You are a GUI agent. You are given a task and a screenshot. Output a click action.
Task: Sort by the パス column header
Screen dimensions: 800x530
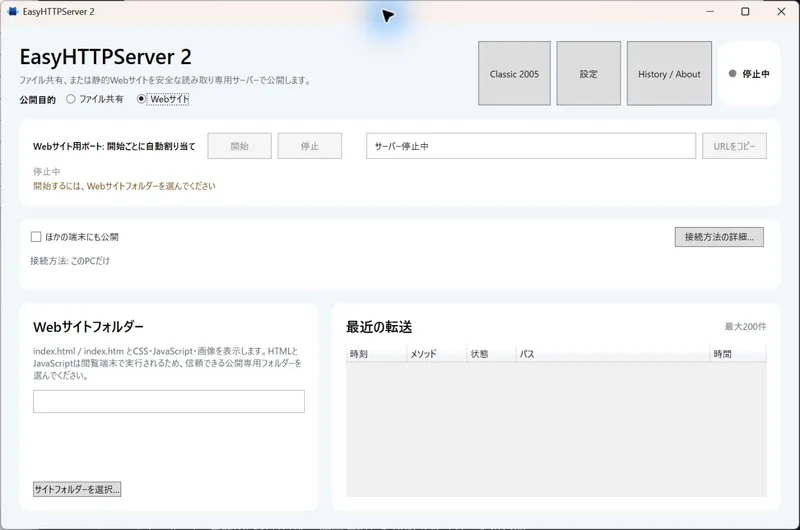click(x=612, y=354)
